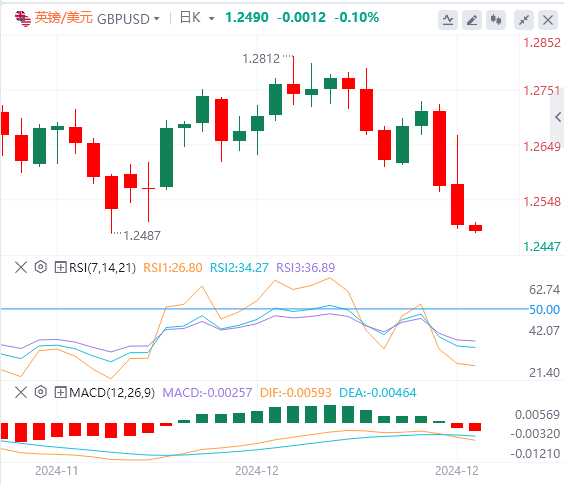Open MACD indicator settings gear
Viewport: 564px width, 484px height.
(x=41, y=392)
